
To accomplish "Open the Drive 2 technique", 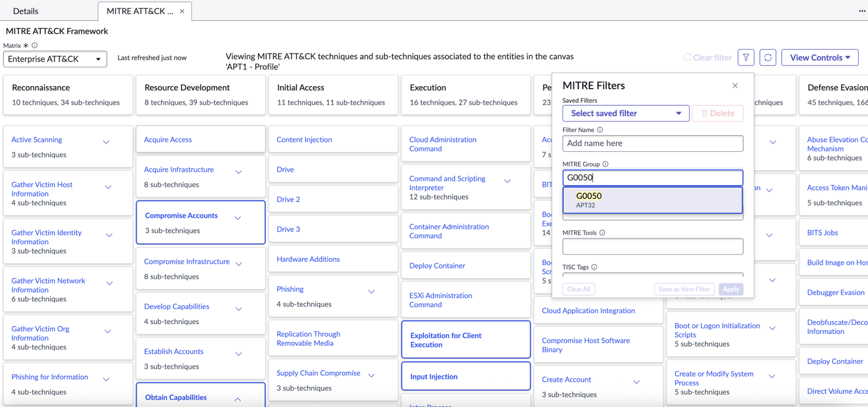I will (x=288, y=199).
